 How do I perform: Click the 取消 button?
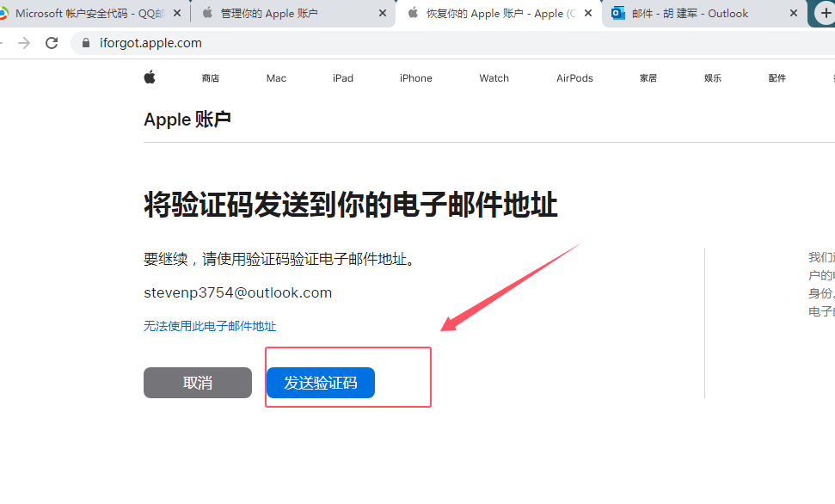[198, 383]
